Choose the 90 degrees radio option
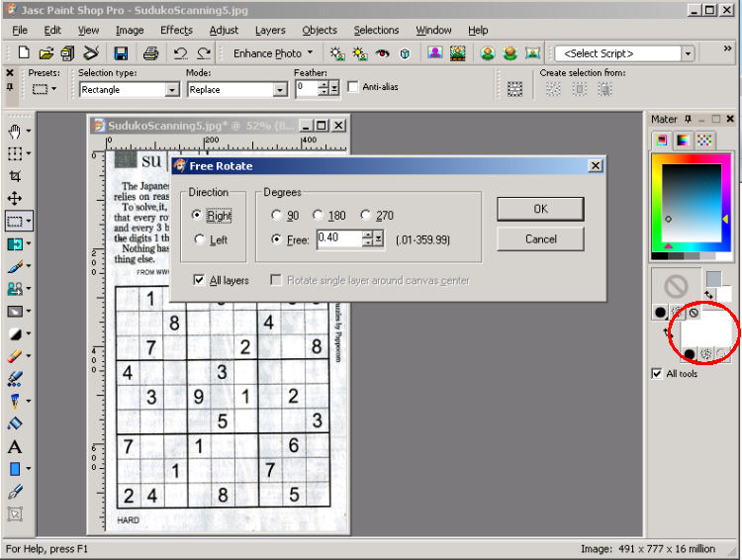742x560 pixels. pos(276,216)
